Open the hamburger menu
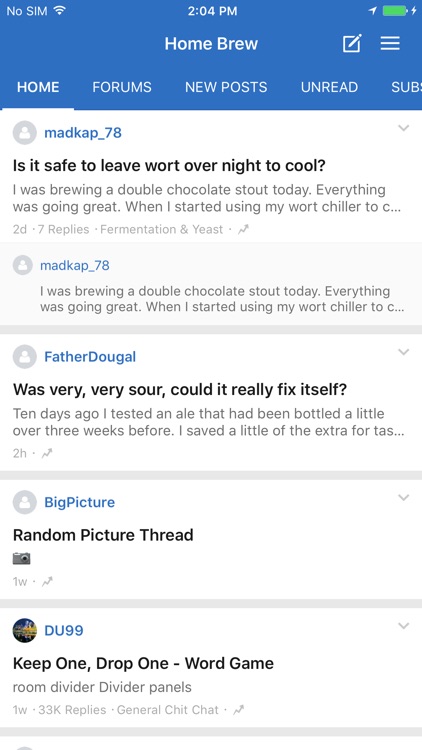Screen dimensions: 422x750 pyautogui.click(x=390, y=44)
